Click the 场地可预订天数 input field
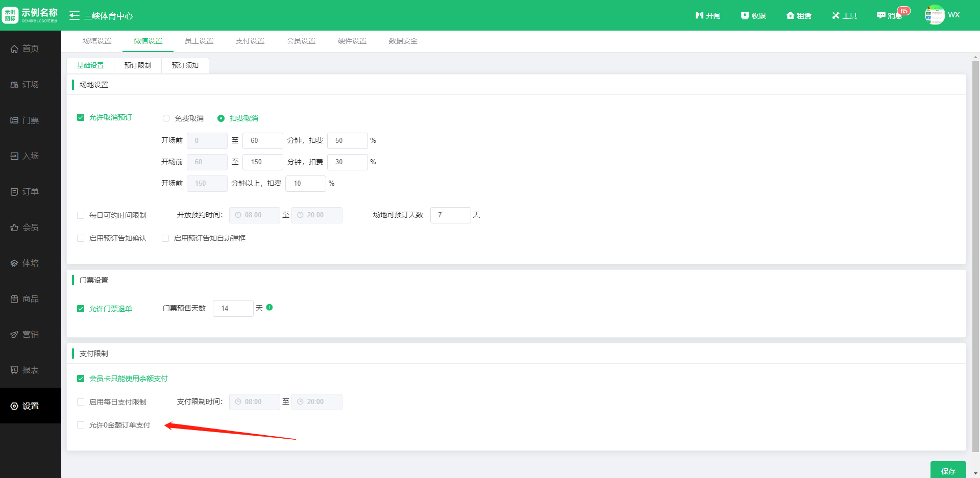 [x=450, y=215]
